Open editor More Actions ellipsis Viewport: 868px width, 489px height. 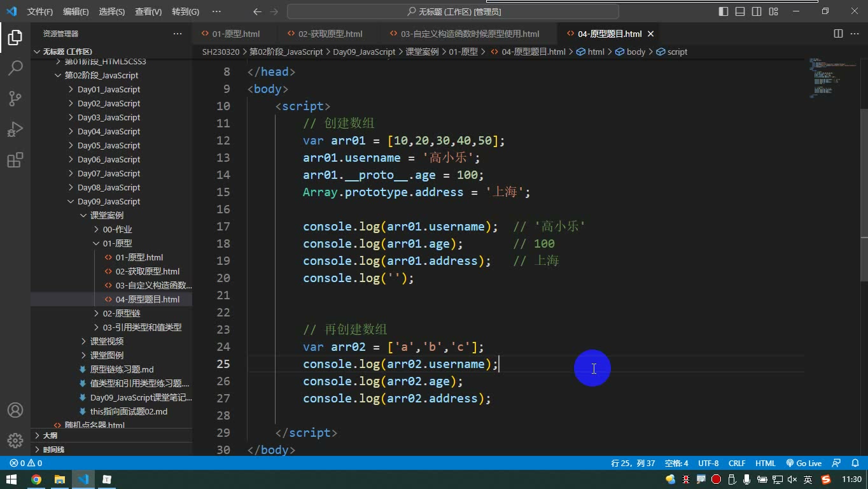click(854, 34)
